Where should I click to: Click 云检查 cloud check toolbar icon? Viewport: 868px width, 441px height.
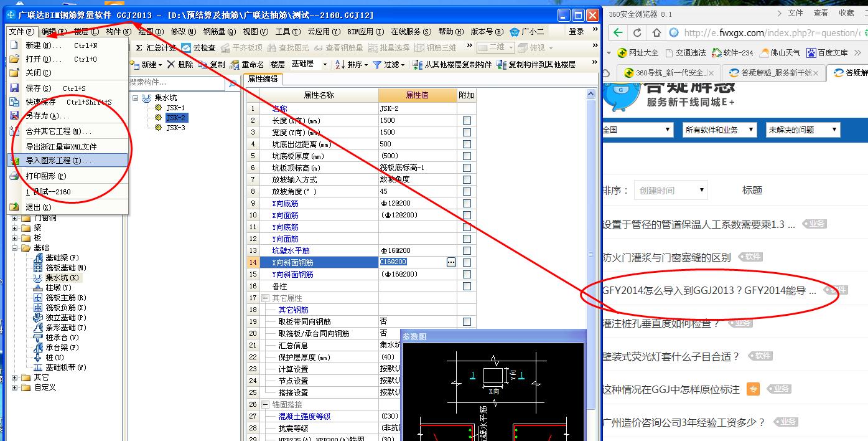198,48
